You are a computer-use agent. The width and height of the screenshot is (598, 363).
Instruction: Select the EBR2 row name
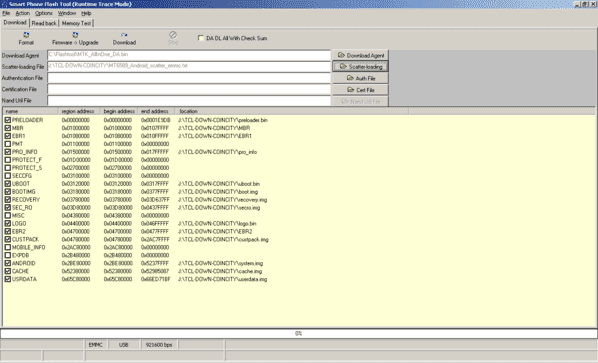[19, 231]
